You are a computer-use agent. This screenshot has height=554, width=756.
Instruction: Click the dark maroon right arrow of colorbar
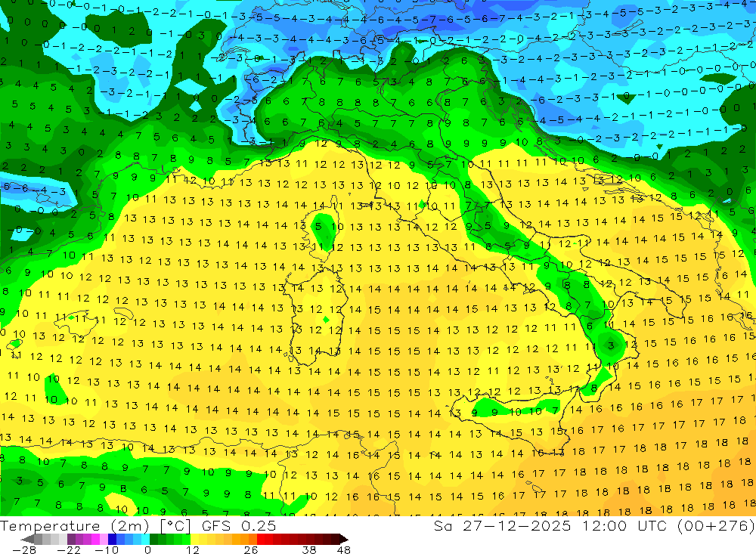(x=344, y=539)
